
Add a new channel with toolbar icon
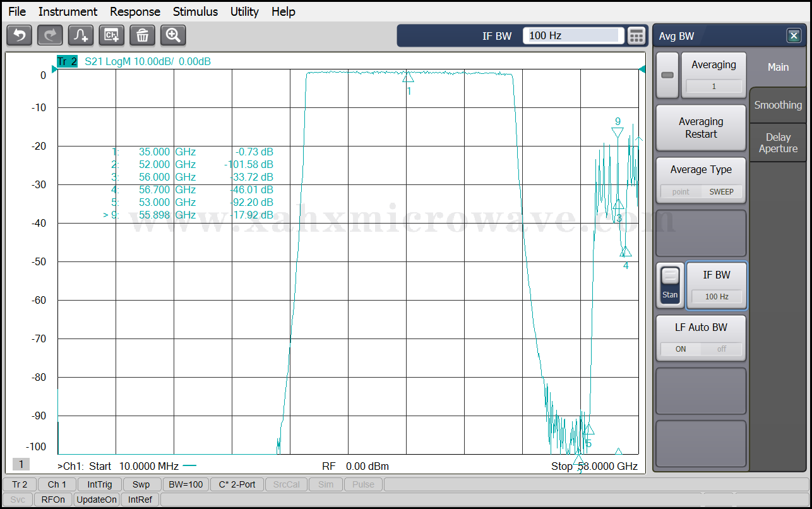click(x=112, y=36)
